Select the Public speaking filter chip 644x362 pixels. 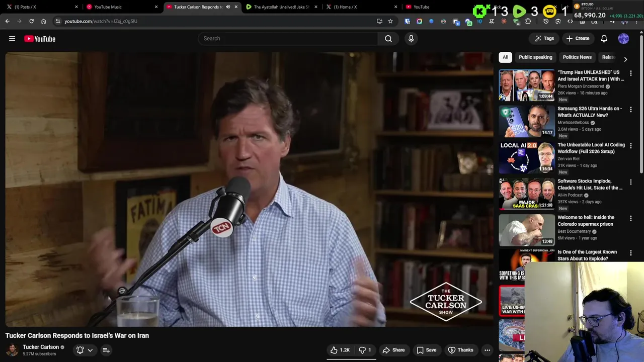535,57
